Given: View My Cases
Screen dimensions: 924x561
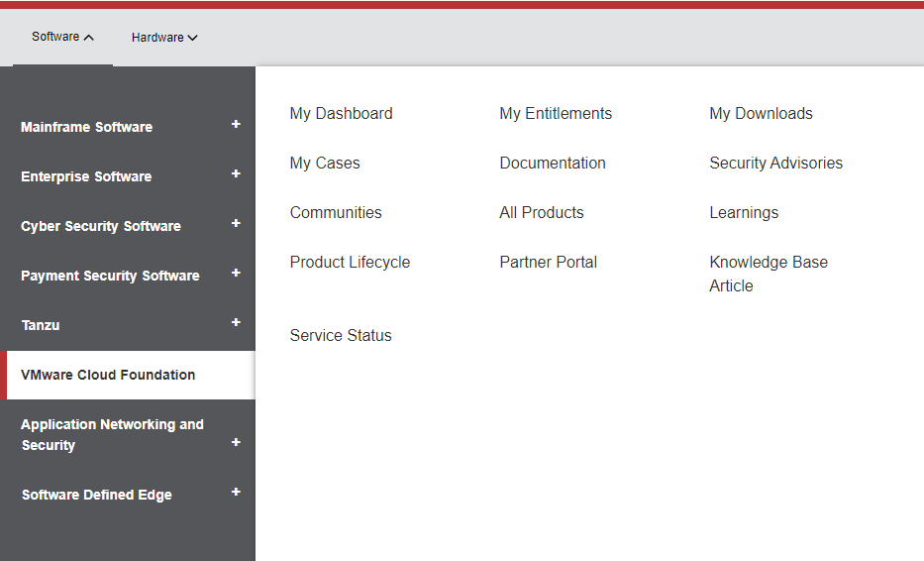Looking at the screenshot, I should [325, 164].
